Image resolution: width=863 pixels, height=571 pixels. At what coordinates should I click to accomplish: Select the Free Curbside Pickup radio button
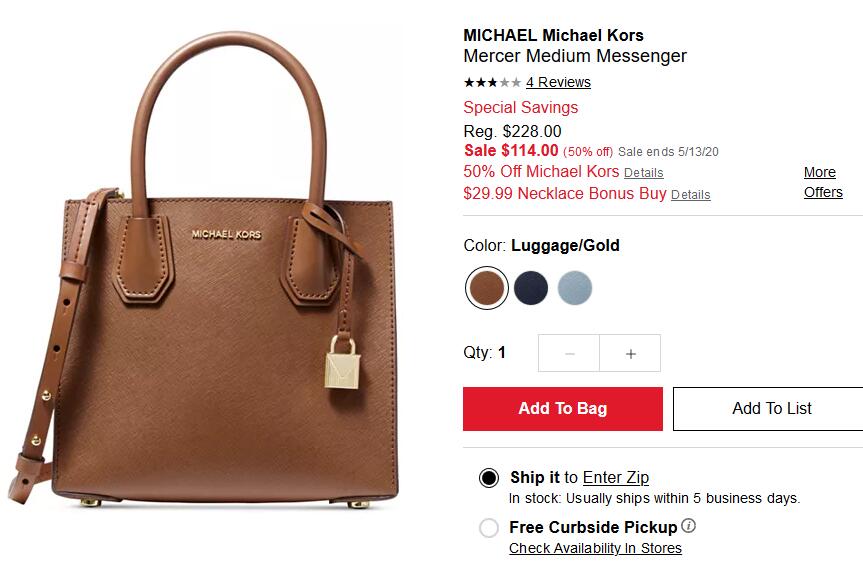pos(489,528)
